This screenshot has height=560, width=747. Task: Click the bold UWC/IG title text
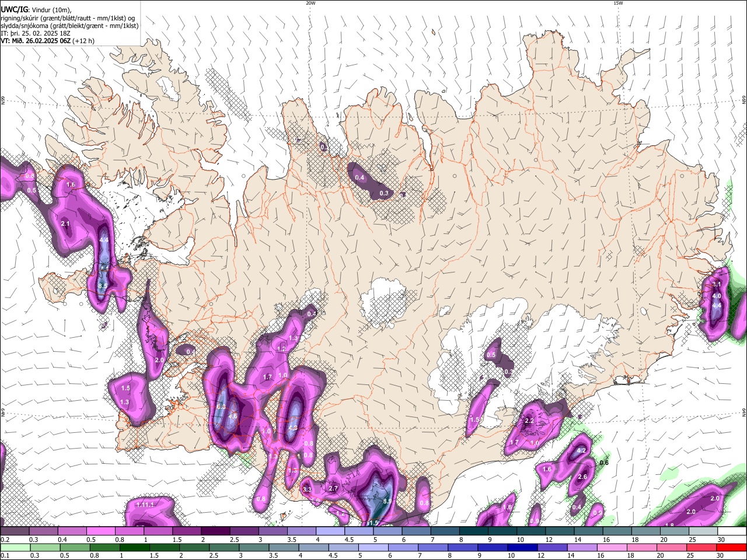(x=13, y=9)
